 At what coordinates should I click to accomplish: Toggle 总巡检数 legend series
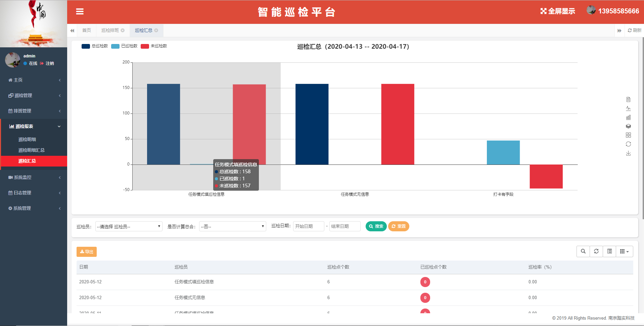click(95, 46)
